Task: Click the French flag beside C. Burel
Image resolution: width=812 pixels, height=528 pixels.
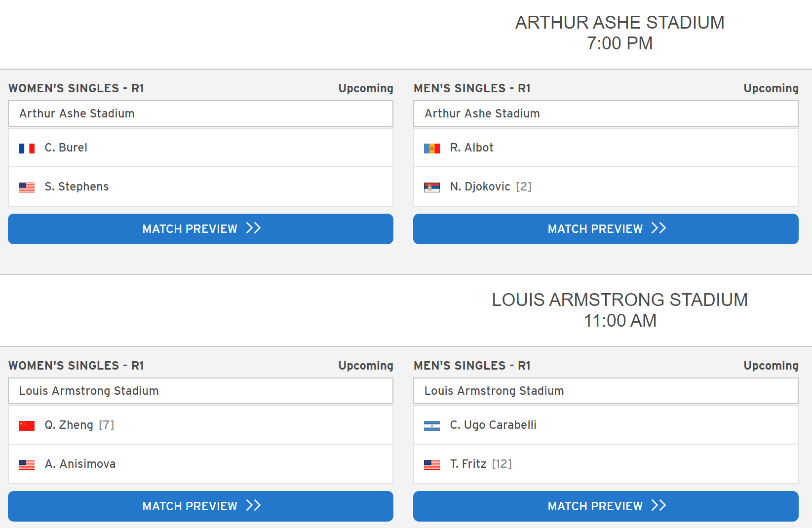Action: tap(27, 148)
